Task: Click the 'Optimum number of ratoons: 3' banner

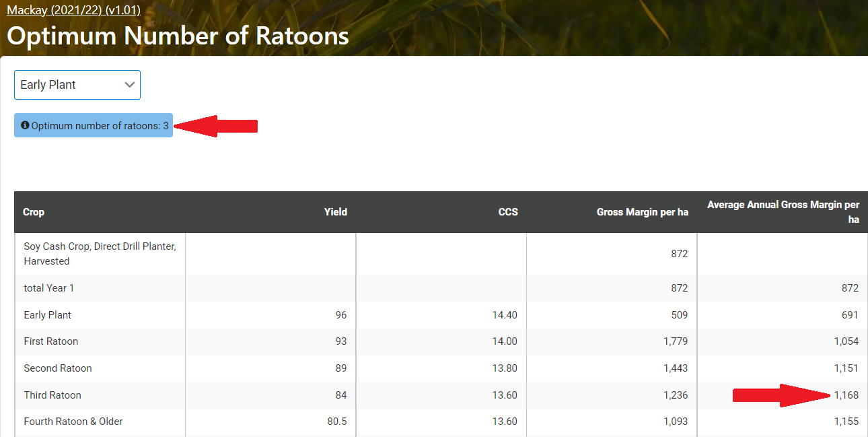Action: pos(99,126)
